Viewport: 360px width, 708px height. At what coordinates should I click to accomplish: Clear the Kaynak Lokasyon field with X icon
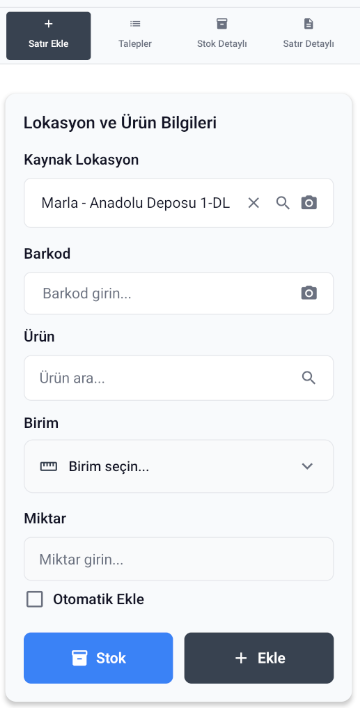point(254,203)
